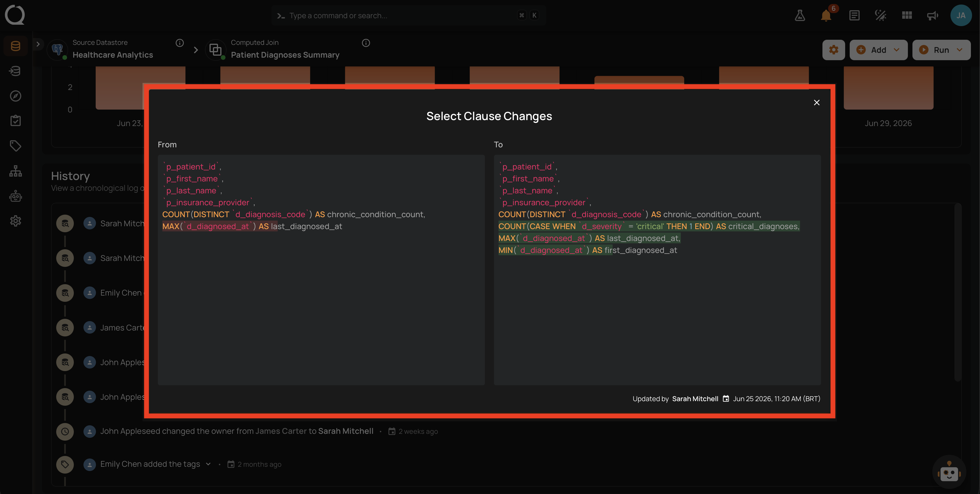
Task: Click the 2 months ago timestamp
Action: [x=259, y=464]
